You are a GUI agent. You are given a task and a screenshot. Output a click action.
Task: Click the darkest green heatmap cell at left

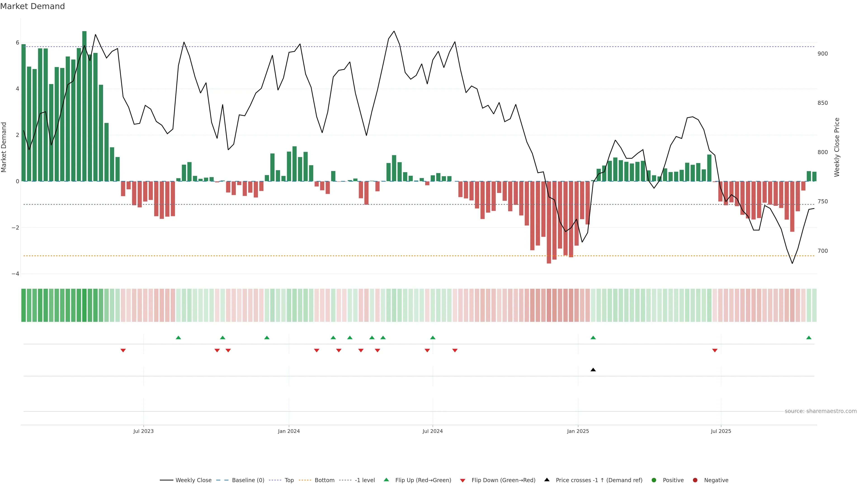[84, 305]
